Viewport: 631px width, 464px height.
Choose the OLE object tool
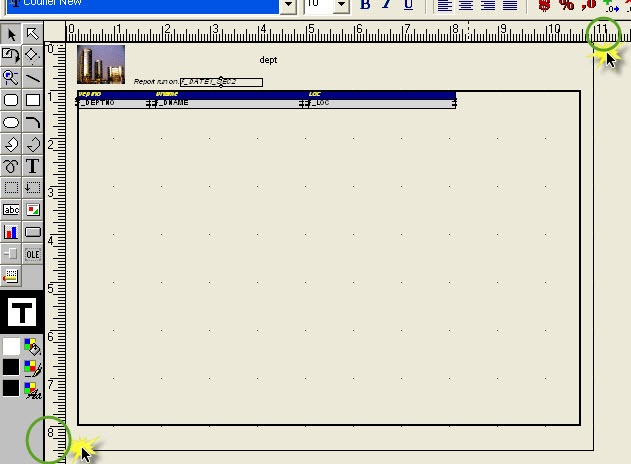pos(33,254)
